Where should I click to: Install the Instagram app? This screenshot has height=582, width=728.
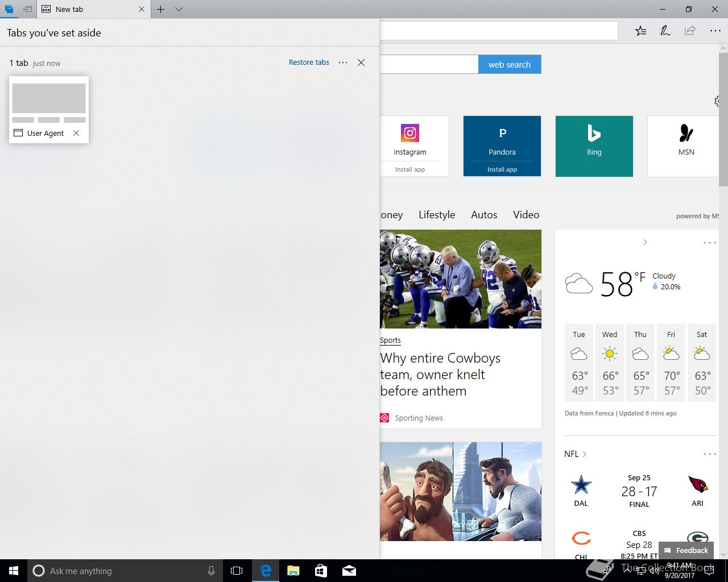(x=410, y=169)
